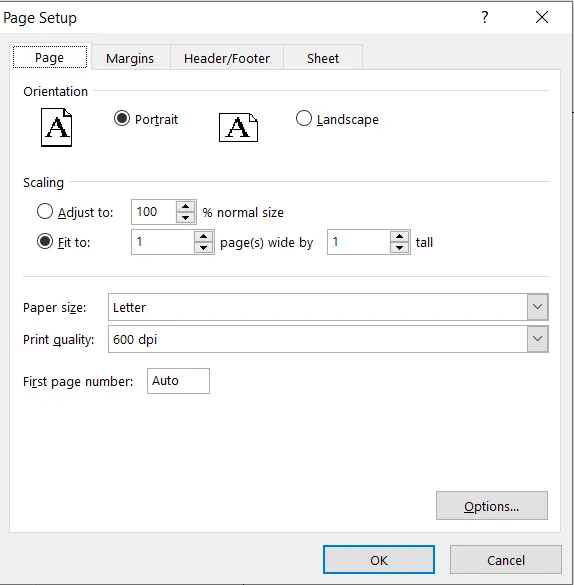Open the Sheet tab
The image size is (574, 585).
coord(323,58)
